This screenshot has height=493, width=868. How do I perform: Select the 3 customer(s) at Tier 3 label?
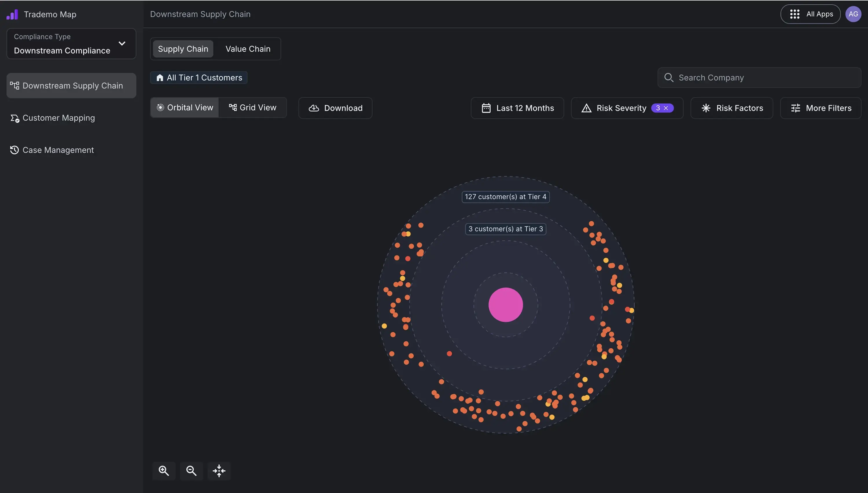pyautogui.click(x=506, y=229)
